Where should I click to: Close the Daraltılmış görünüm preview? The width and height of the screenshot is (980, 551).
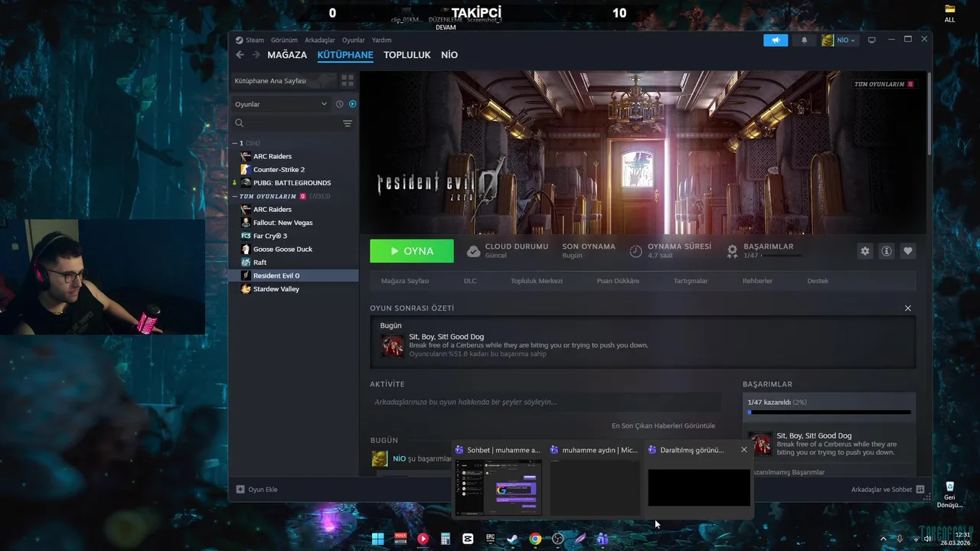point(743,450)
